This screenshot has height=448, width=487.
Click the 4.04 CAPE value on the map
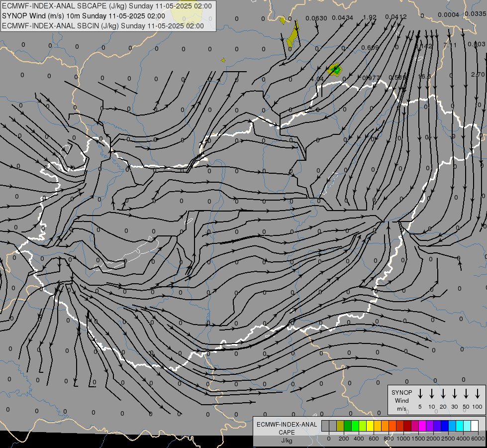point(317,79)
